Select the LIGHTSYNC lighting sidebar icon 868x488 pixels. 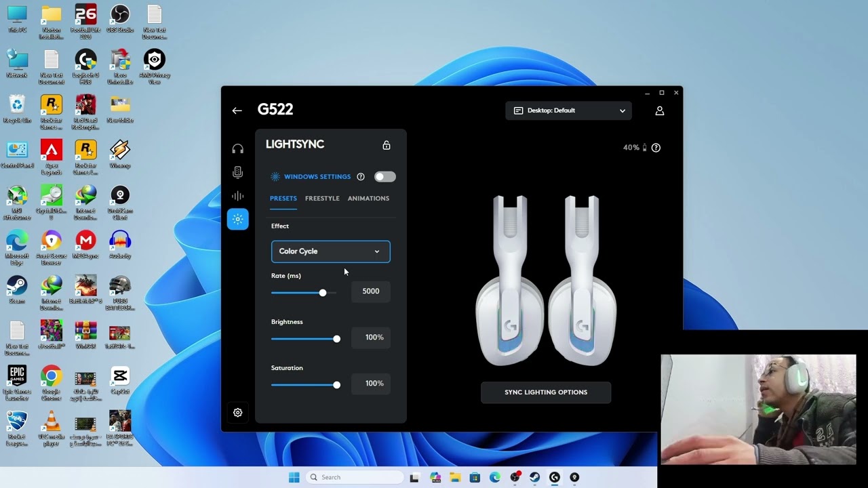(x=237, y=219)
